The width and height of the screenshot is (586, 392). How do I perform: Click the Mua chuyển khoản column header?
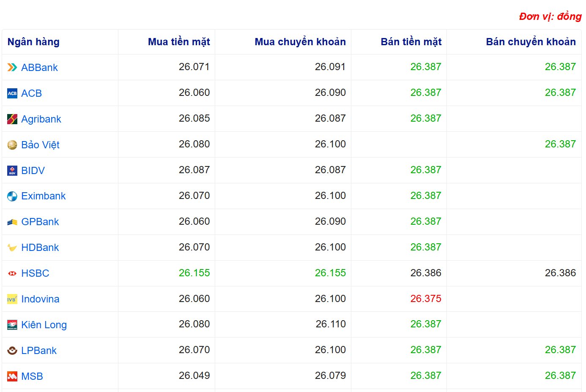(300, 42)
